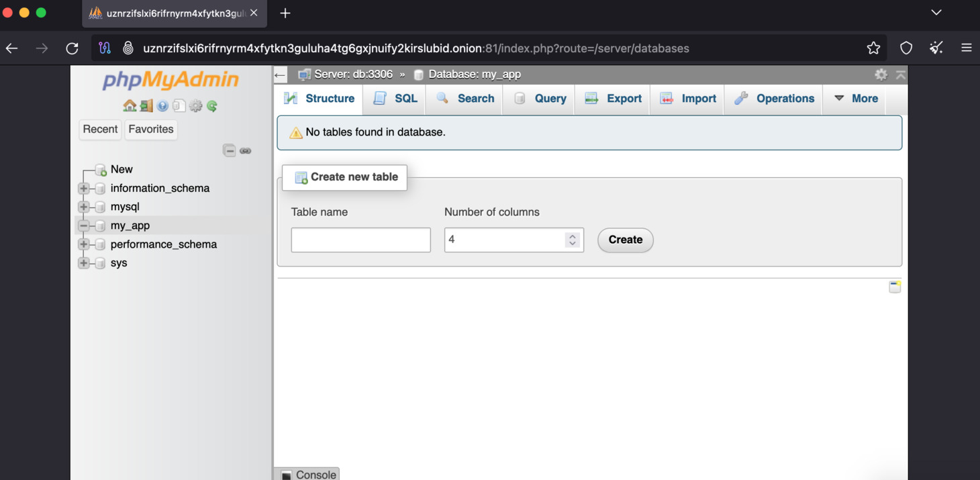Viewport: 980px width, 480px height.
Task: Click the log out (exit door) icon
Action: 146,105
